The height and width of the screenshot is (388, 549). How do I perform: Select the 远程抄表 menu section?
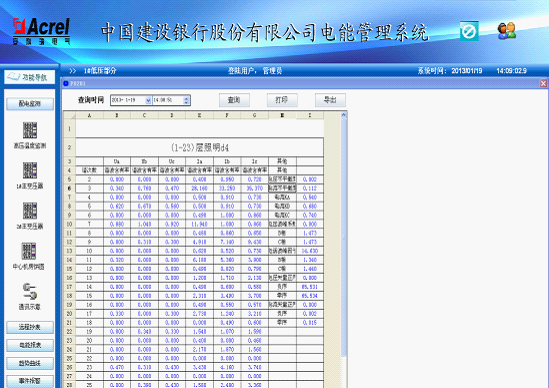point(30,327)
